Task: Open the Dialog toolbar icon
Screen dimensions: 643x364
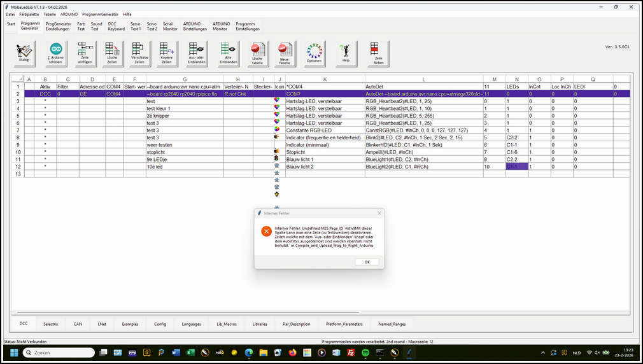Action: tap(24, 53)
